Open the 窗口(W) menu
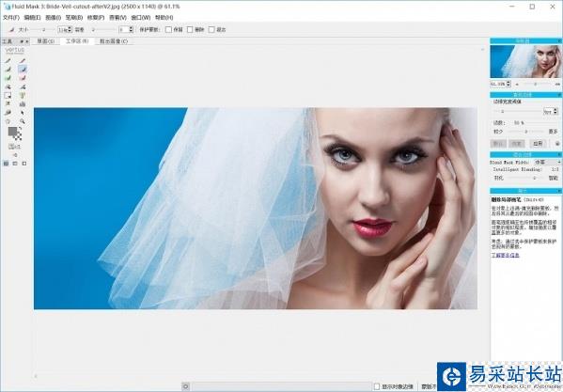This screenshot has height=392, width=563. pos(141,18)
